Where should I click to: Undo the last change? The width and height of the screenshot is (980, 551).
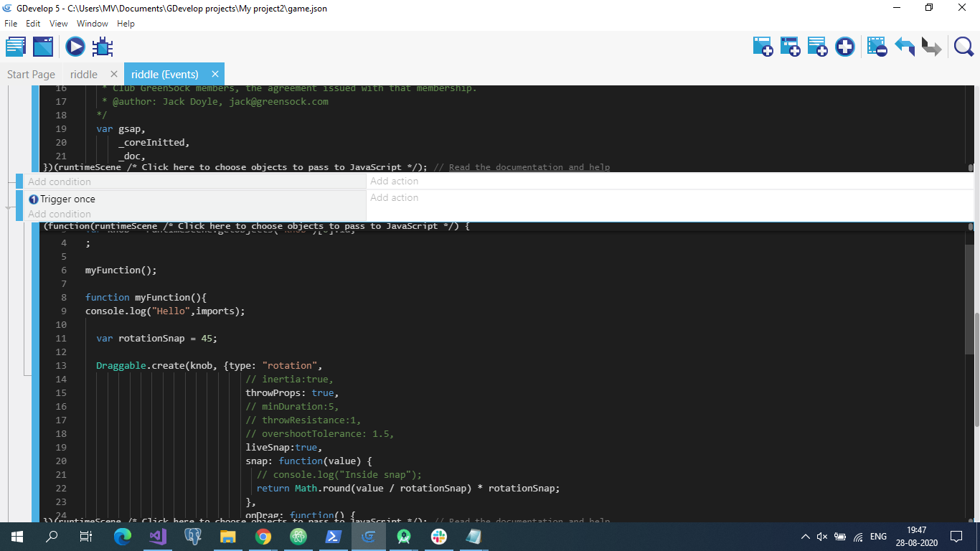904,47
